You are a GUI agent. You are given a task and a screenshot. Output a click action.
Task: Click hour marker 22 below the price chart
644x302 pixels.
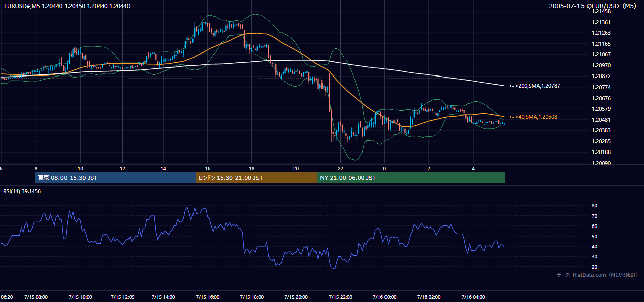(340, 168)
